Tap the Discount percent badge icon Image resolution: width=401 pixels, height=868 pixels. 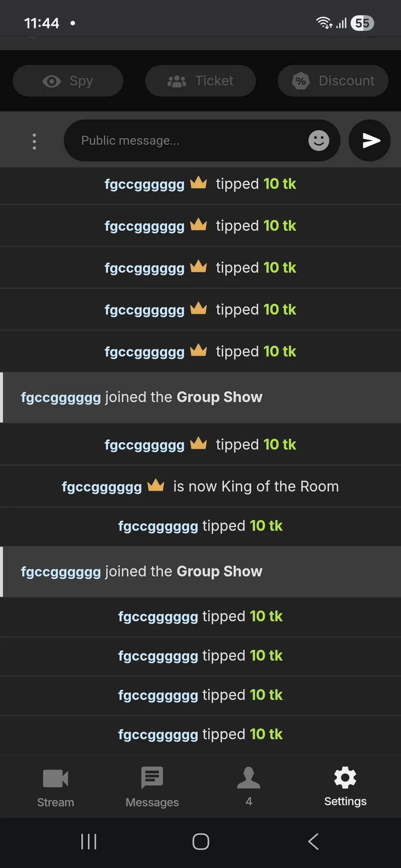pos(301,81)
